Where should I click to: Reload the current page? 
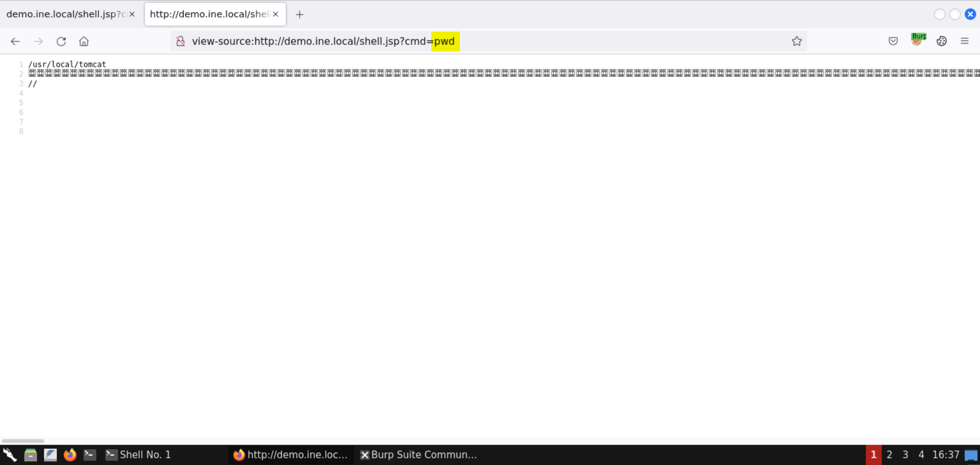click(x=61, y=41)
